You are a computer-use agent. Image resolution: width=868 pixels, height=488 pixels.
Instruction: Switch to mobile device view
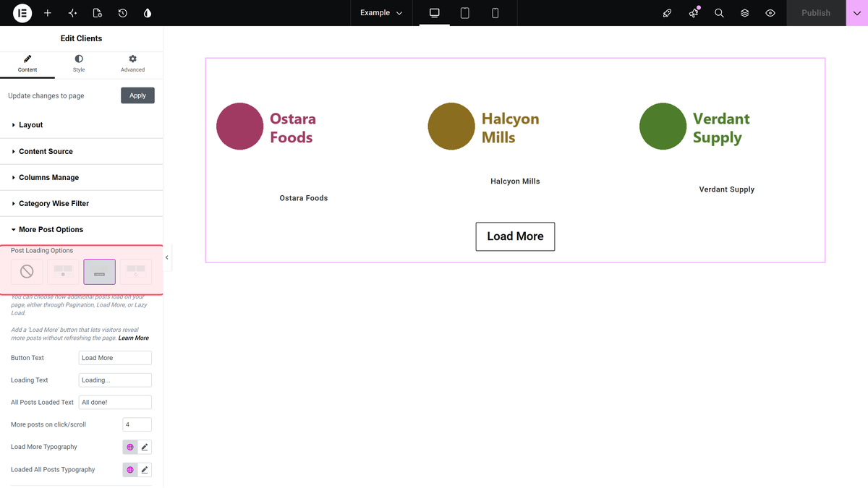495,13
